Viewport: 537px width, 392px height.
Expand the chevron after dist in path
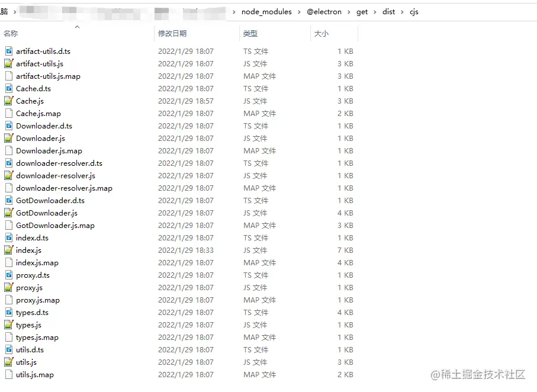click(x=402, y=12)
